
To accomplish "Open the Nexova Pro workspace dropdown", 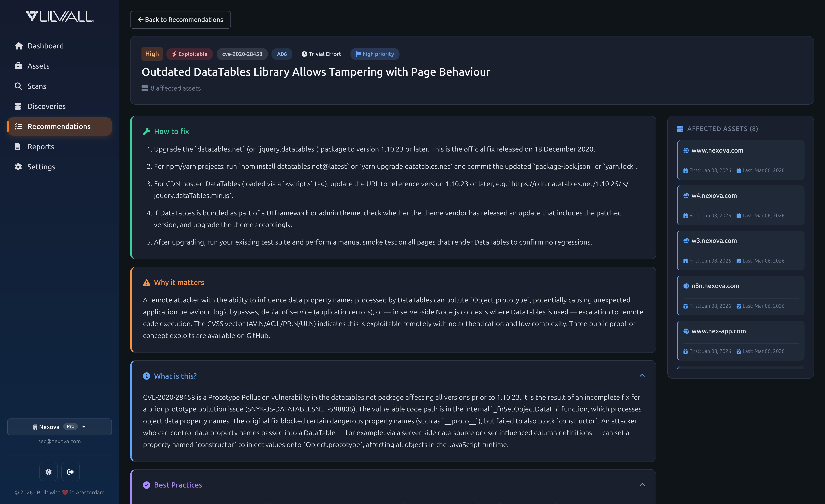I will (x=59, y=427).
